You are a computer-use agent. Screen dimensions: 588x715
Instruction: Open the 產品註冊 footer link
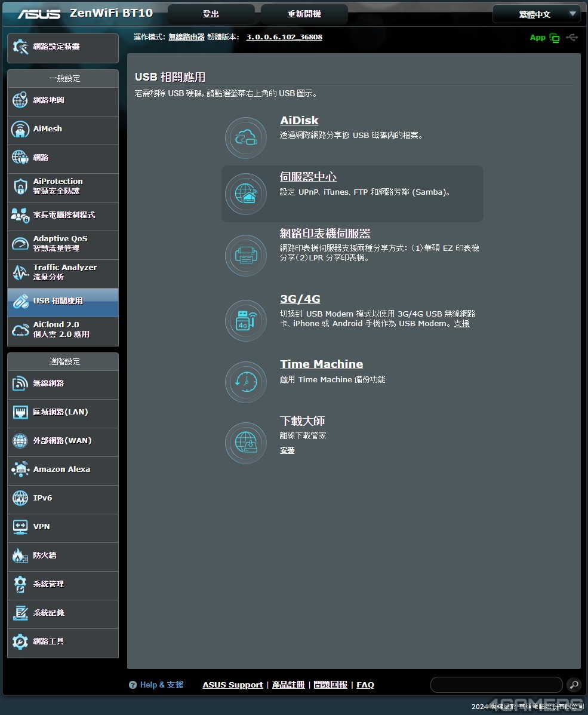[x=288, y=685]
